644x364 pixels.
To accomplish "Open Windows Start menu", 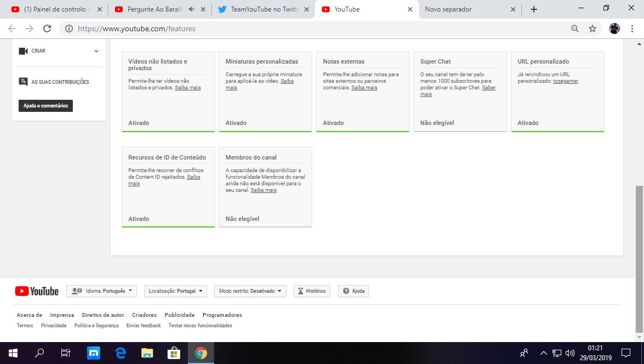I will pos(13,353).
